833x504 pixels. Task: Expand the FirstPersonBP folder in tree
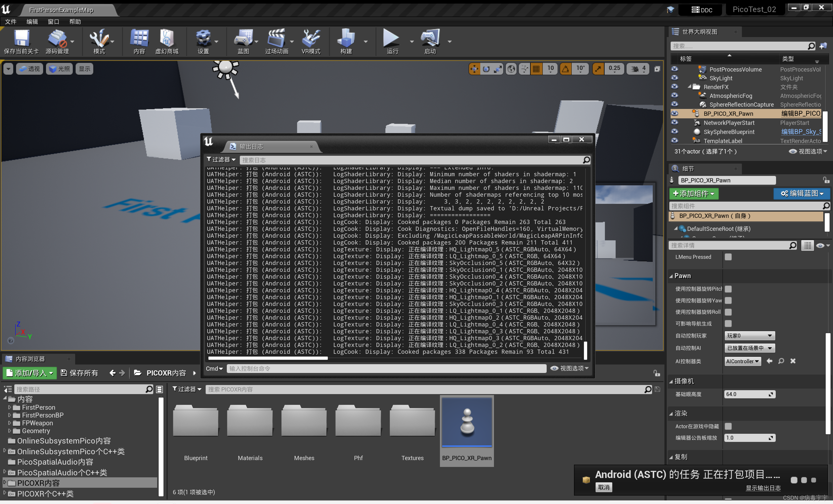tap(9, 415)
